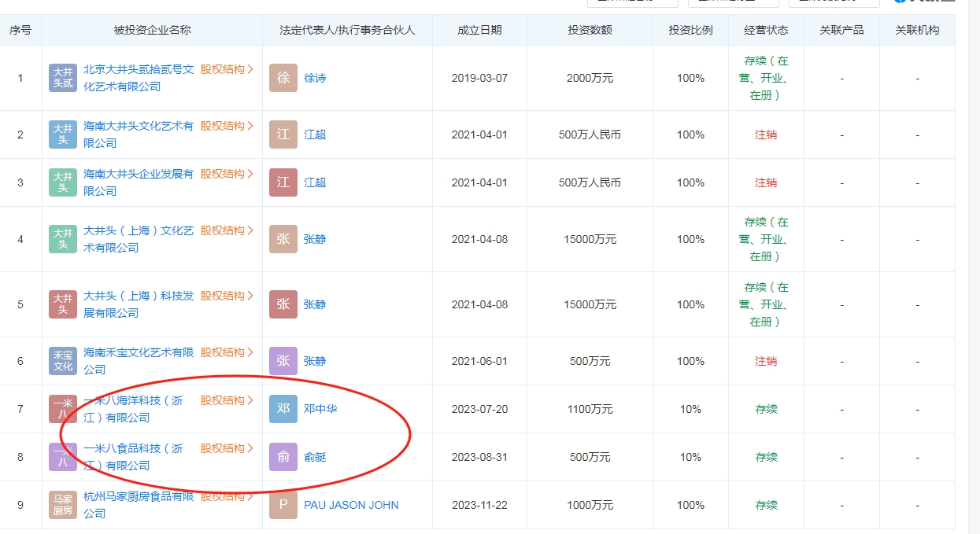Select the date cell 2023-07-20
The height and width of the screenshot is (534, 980).
[x=479, y=409]
